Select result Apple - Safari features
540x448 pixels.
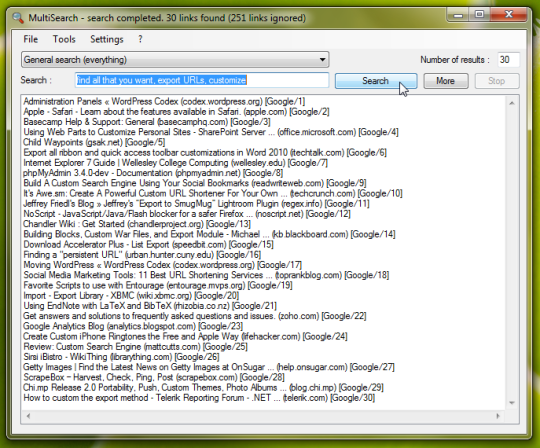pyautogui.click(x=176, y=112)
